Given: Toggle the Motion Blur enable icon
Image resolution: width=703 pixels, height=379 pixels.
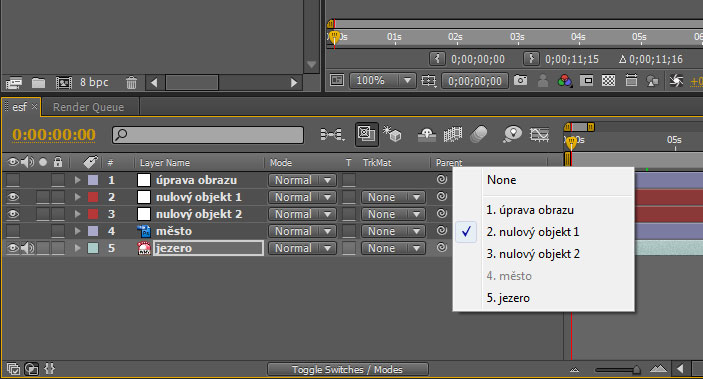Looking at the screenshot, I should coord(479,134).
